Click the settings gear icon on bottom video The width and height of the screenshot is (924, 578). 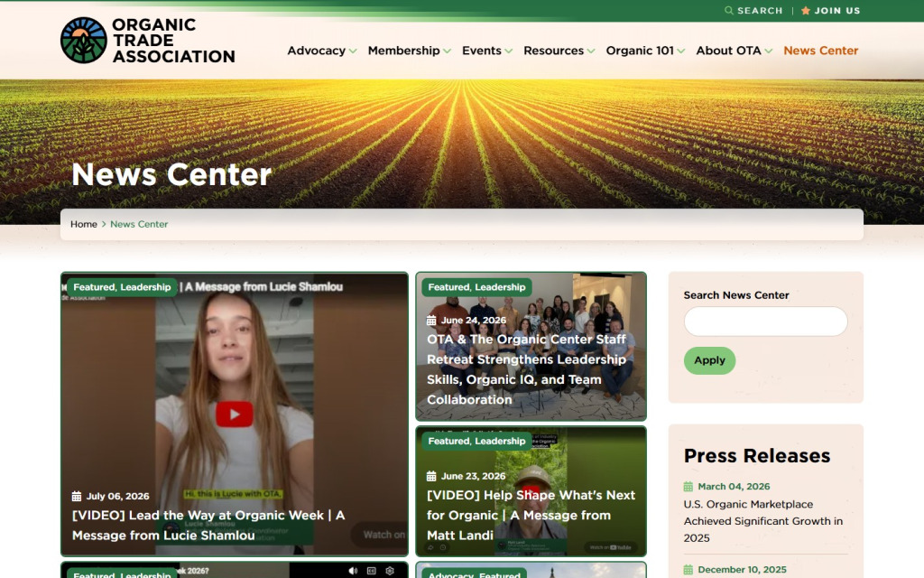click(x=390, y=571)
